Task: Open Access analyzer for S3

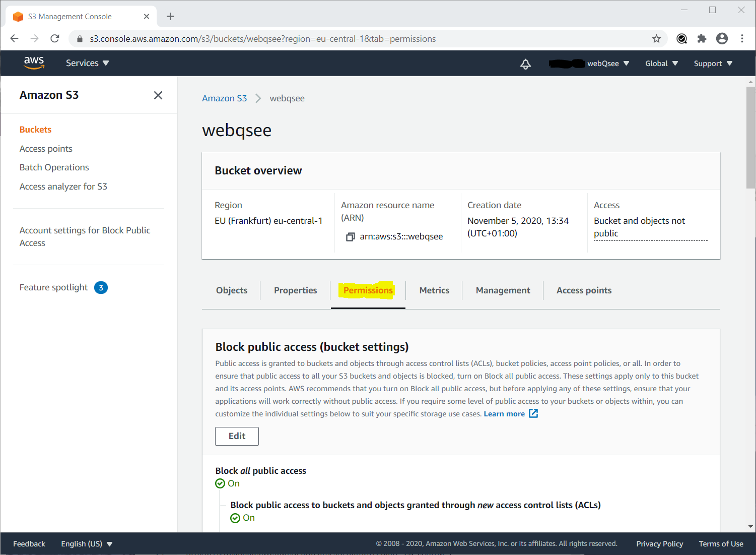Action: 63,187
